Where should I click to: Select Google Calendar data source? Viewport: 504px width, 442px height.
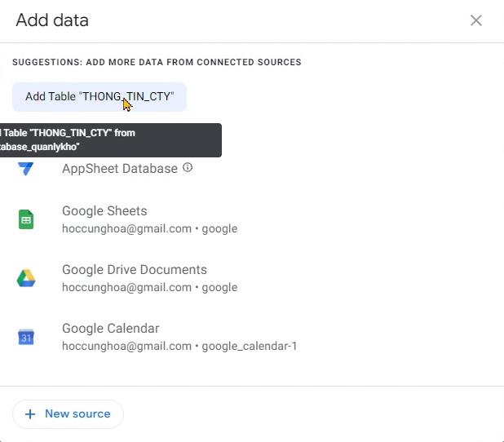(110, 329)
